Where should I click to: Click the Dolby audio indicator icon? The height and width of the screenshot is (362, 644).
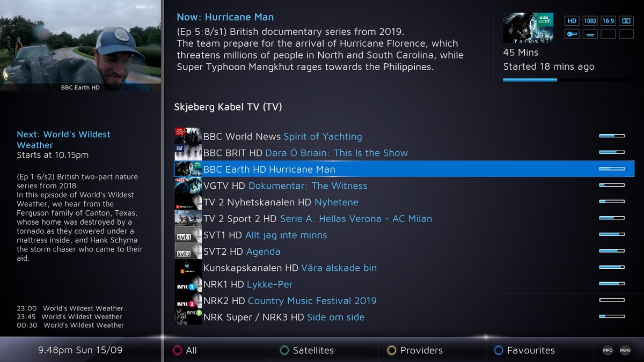point(626,21)
